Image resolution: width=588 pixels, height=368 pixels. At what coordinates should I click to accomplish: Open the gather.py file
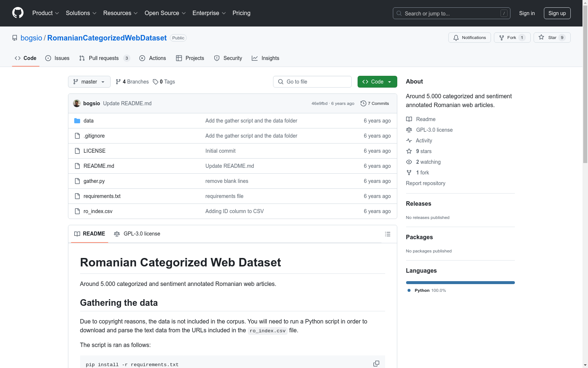(94, 181)
